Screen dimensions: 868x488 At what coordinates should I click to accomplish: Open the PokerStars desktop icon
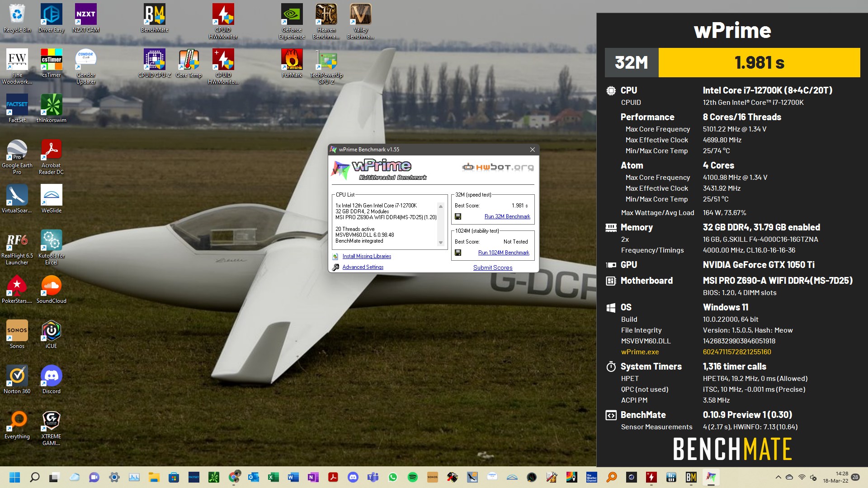(x=17, y=289)
